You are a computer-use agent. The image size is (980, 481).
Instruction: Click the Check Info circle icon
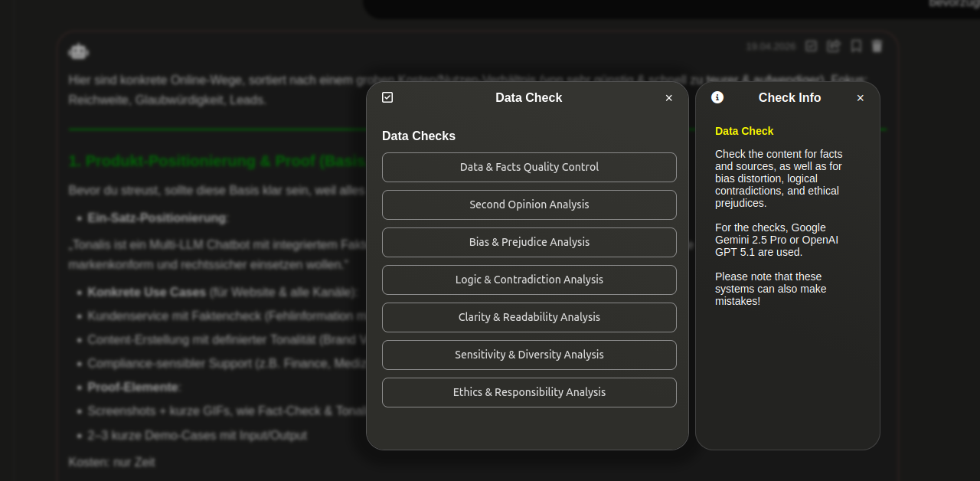[717, 97]
